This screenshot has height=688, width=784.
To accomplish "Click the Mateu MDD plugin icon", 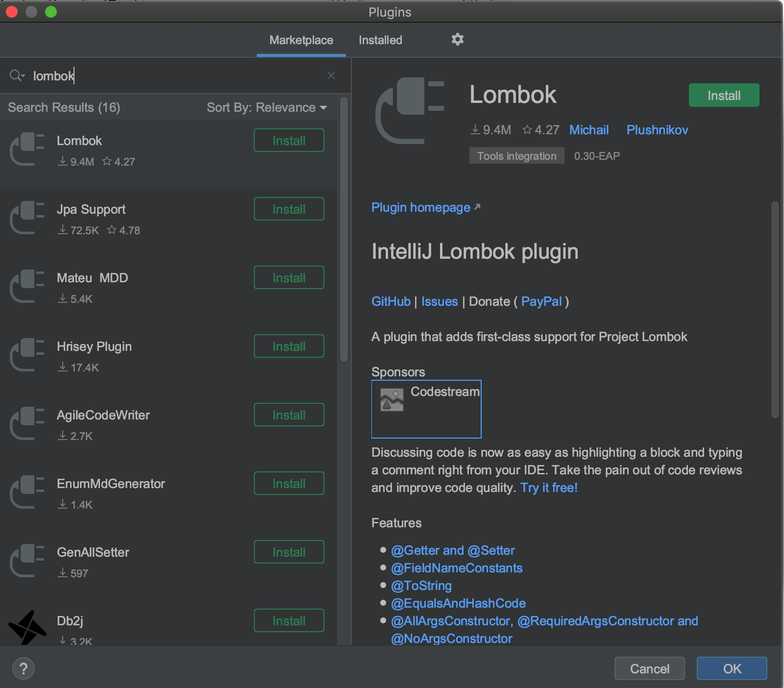I will pos(27,287).
